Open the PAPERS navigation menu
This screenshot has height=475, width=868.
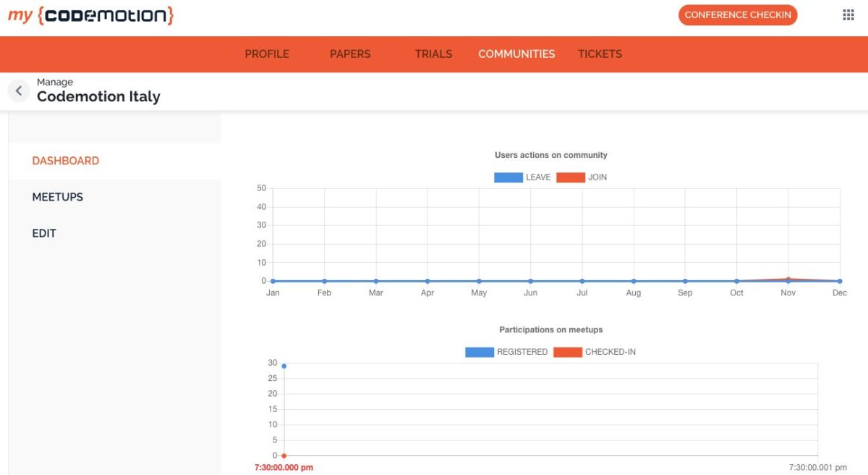[x=350, y=54]
